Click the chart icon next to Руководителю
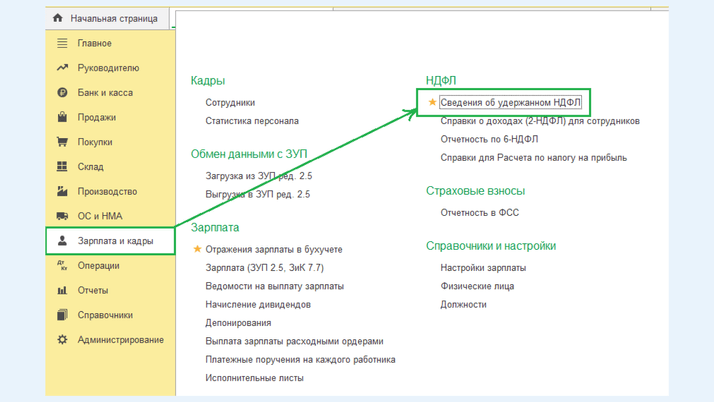714x402 pixels. (62, 68)
